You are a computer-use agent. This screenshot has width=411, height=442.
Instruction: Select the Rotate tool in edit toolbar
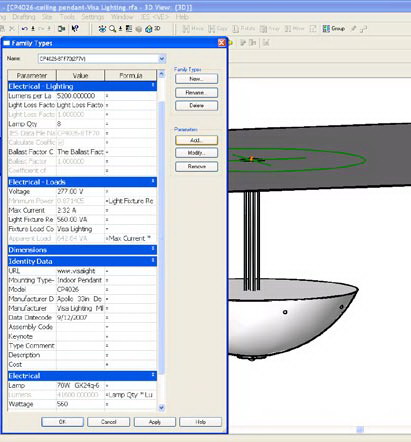click(244, 29)
